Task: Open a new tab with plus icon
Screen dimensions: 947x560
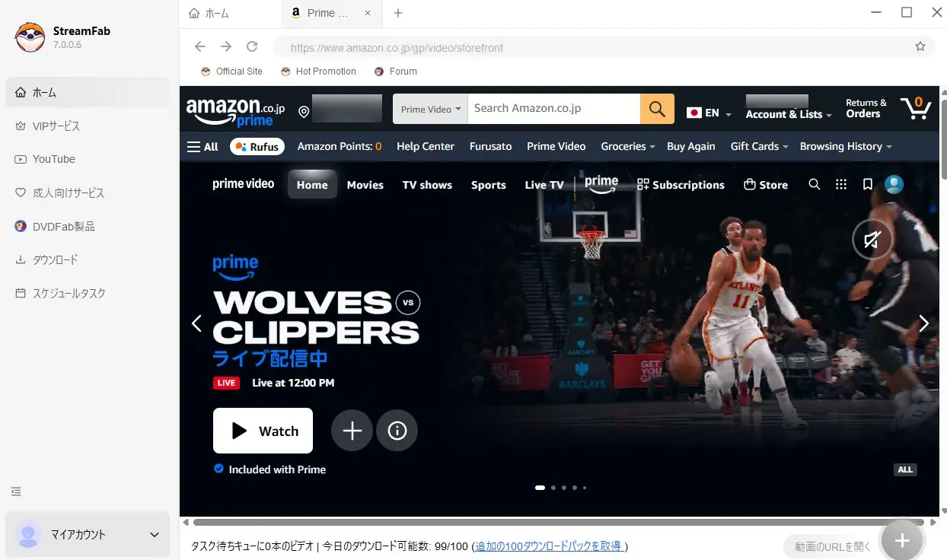Action: tap(398, 13)
